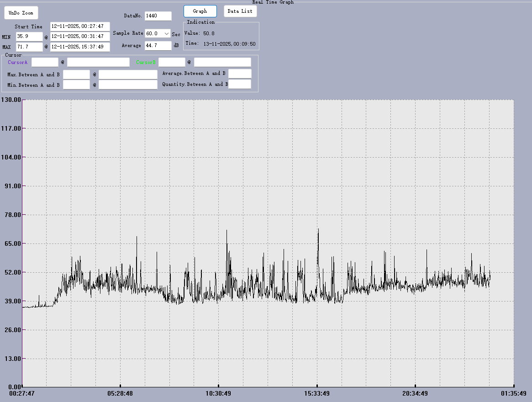
Task: Click the Min.Between A and B value box
Action: point(76,85)
